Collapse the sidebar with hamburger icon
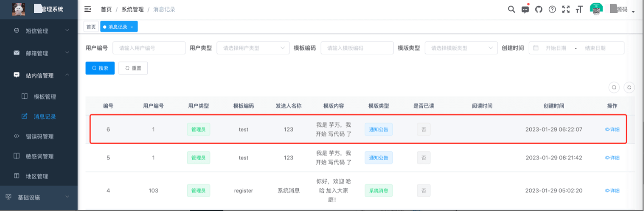644x211 pixels. click(87, 9)
